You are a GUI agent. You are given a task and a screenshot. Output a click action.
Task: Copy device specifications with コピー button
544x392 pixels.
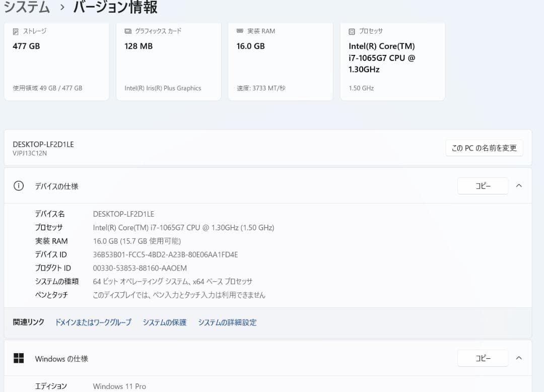483,186
